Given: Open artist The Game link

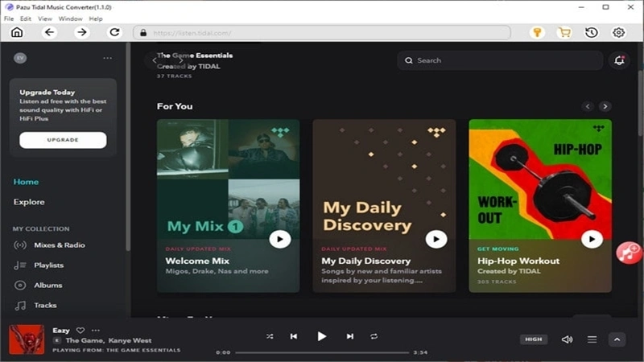Looking at the screenshot, I should pyautogui.click(x=85, y=340).
